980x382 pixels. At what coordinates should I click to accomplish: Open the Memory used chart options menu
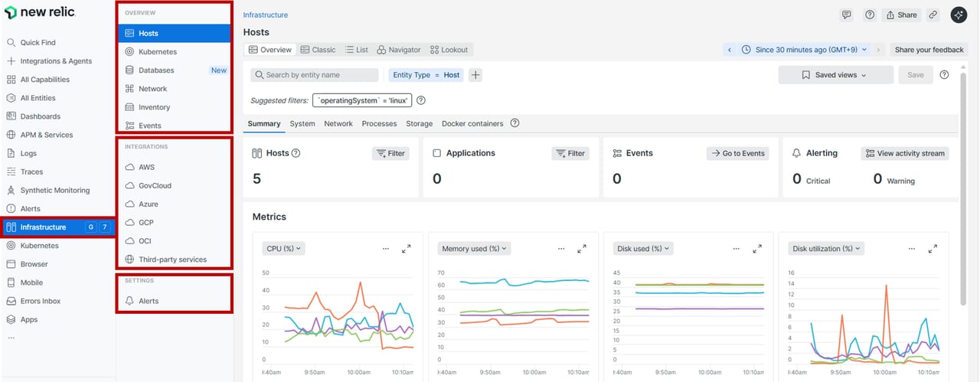(x=561, y=249)
